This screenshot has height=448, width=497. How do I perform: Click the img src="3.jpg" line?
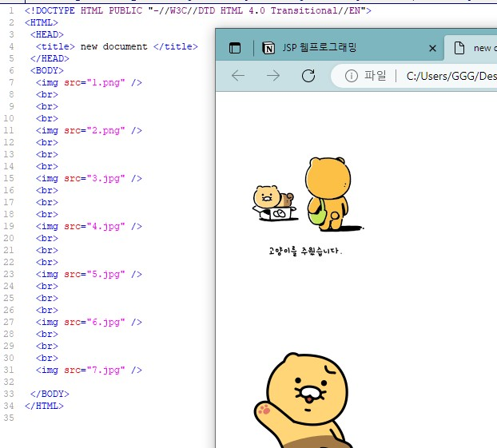pyautogui.click(x=89, y=178)
